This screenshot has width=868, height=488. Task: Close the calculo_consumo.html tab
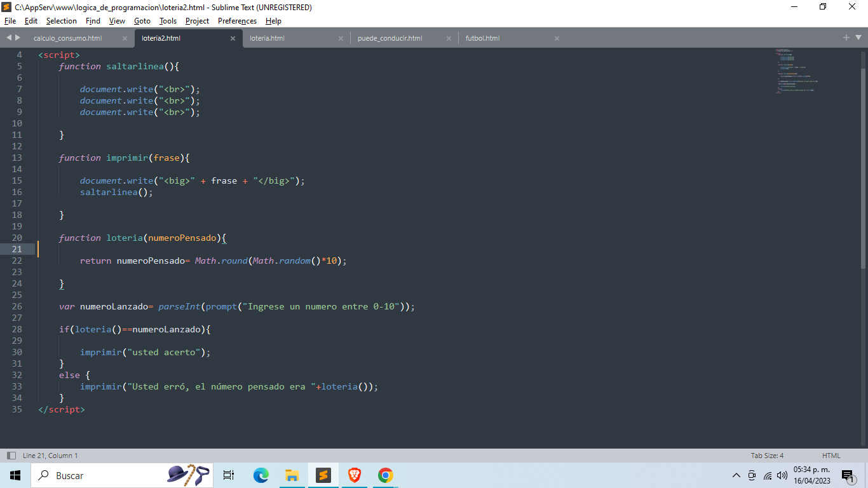click(125, 39)
